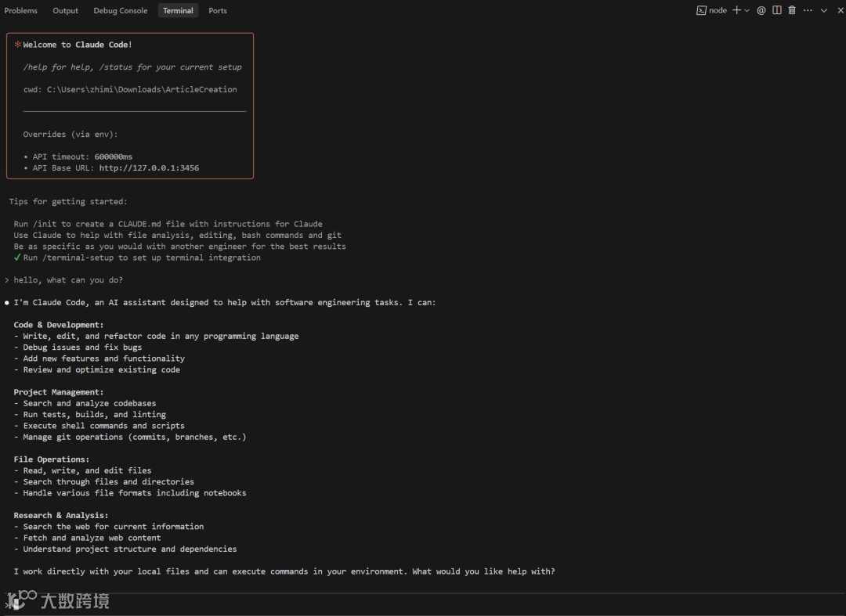Click the cwd path ArticleCreation line
This screenshot has height=616, width=846.
(x=130, y=89)
